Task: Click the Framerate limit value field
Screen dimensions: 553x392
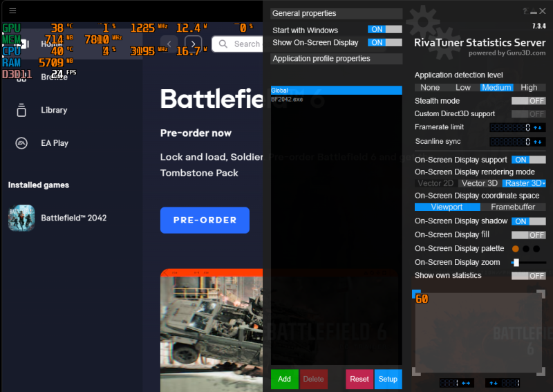Action: tap(511, 127)
